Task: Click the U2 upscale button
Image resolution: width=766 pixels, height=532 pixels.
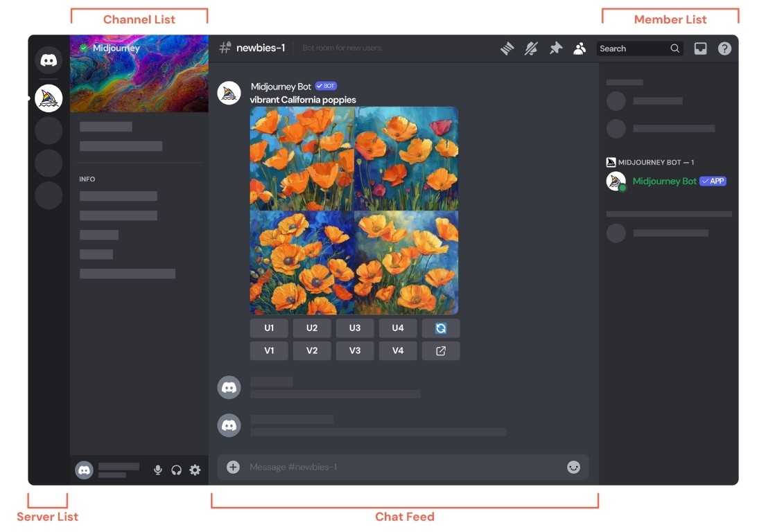Action: [312, 328]
